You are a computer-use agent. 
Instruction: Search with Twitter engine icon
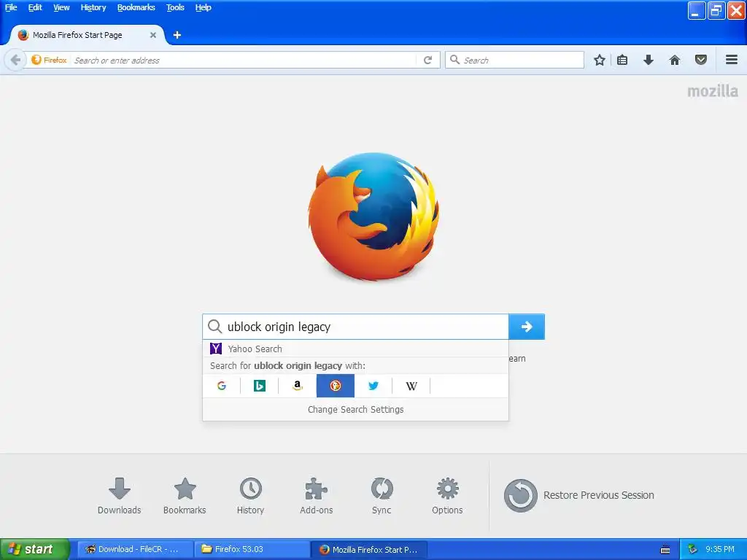pyautogui.click(x=373, y=386)
